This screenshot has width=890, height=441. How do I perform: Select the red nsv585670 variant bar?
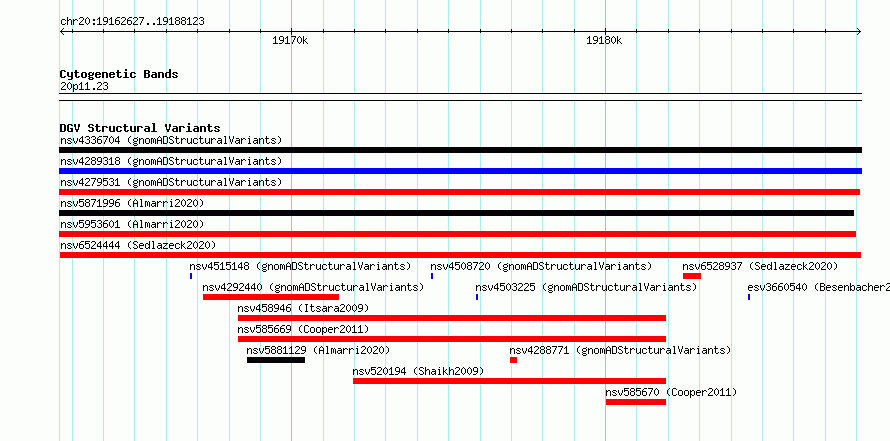pos(636,402)
